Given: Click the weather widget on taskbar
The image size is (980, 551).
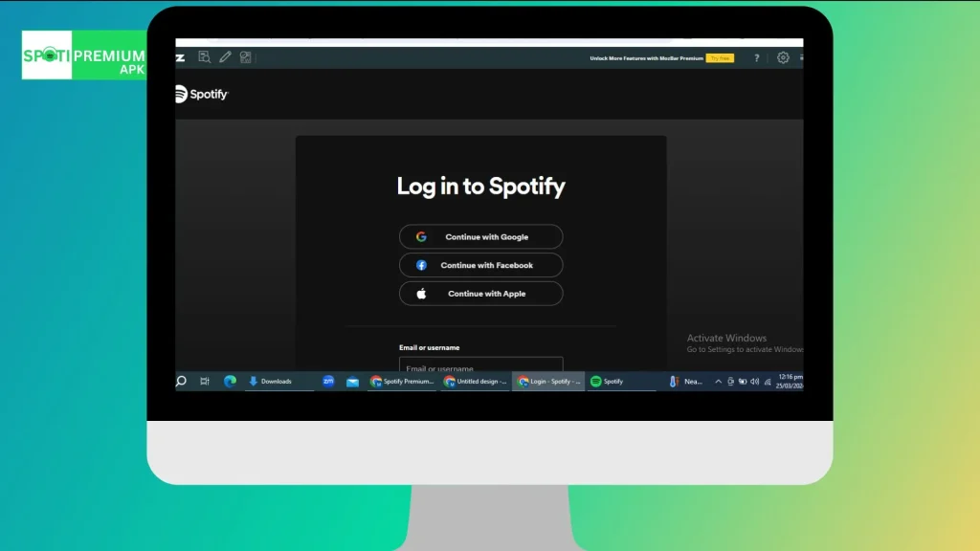Looking at the screenshot, I should [x=686, y=381].
